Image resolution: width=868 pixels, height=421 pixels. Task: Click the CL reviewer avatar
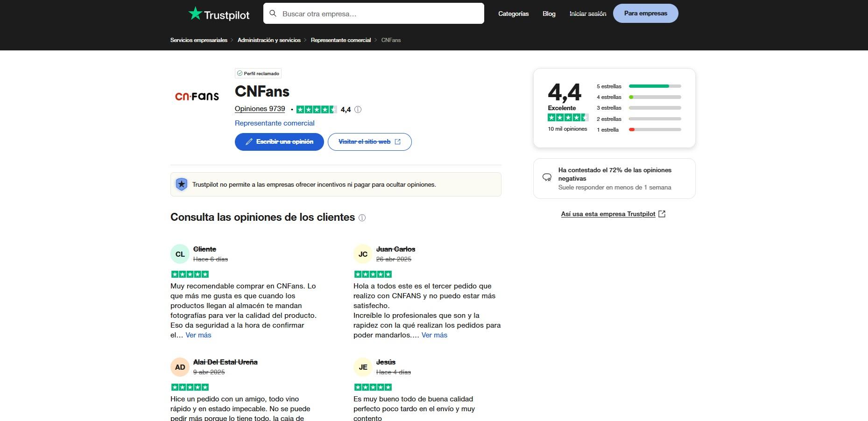180,254
